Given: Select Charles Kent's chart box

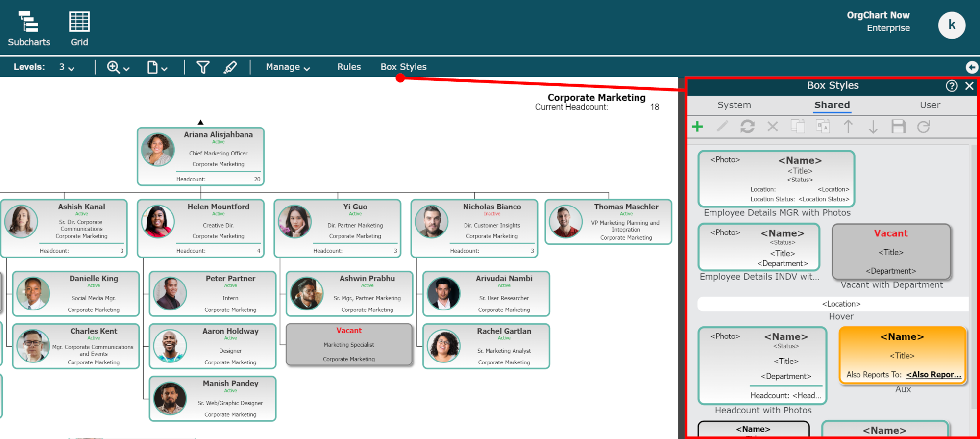Looking at the screenshot, I should [76, 346].
